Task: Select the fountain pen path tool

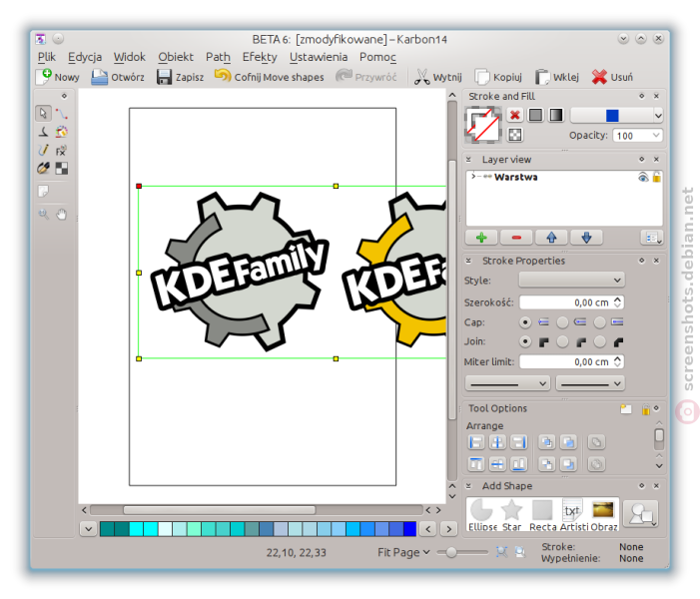Action: [43, 169]
